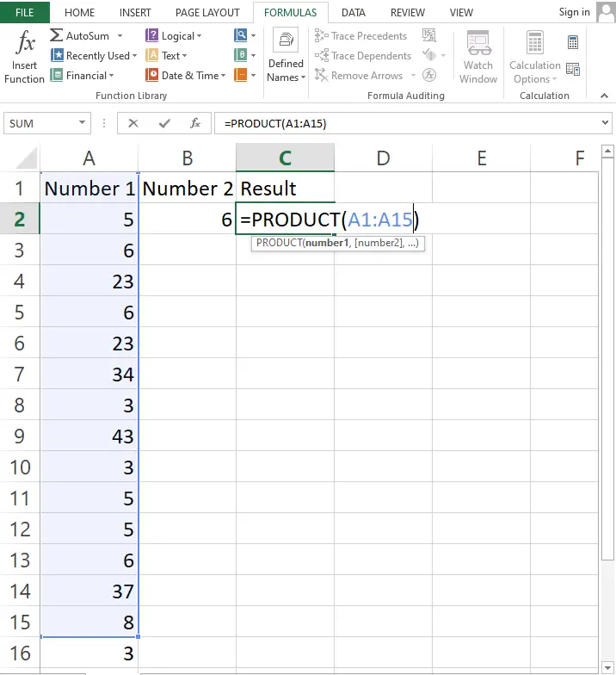Click the fx icon beside formula bar
The width and height of the screenshot is (616, 675).
tap(195, 123)
